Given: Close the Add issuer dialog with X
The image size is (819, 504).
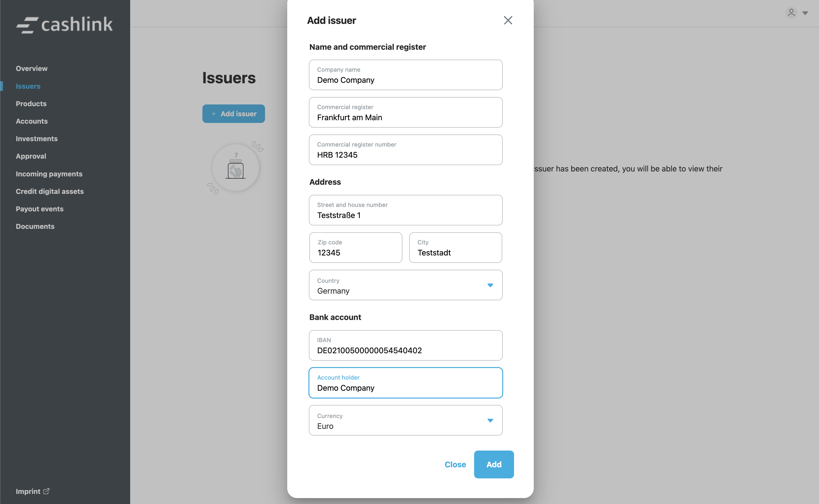Looking at the screenshot, I should click(508, 20).
